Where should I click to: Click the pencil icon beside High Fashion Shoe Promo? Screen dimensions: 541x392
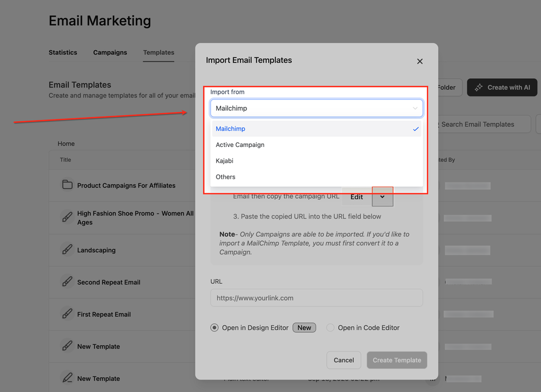[67, 217]
